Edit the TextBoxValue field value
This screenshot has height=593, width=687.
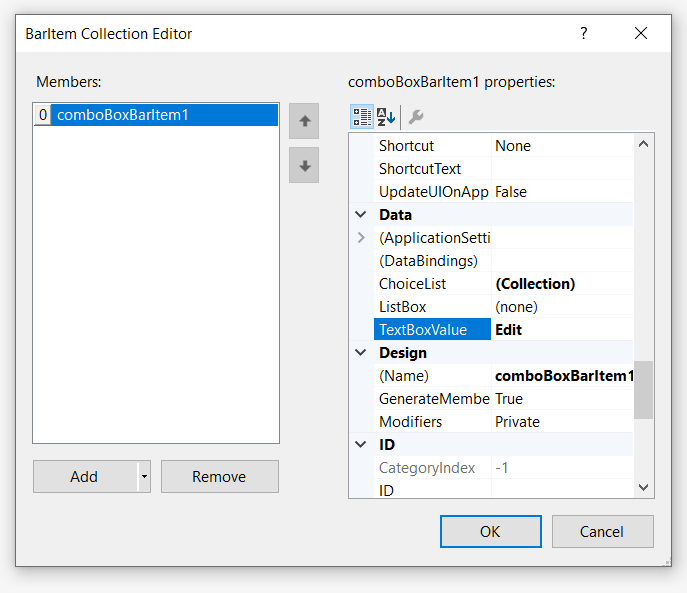pos(563,330)
